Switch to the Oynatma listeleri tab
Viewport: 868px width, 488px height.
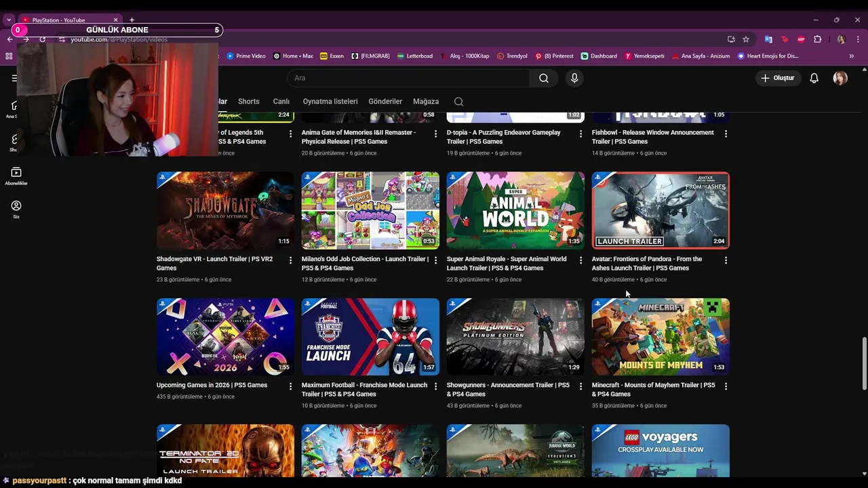330,102
